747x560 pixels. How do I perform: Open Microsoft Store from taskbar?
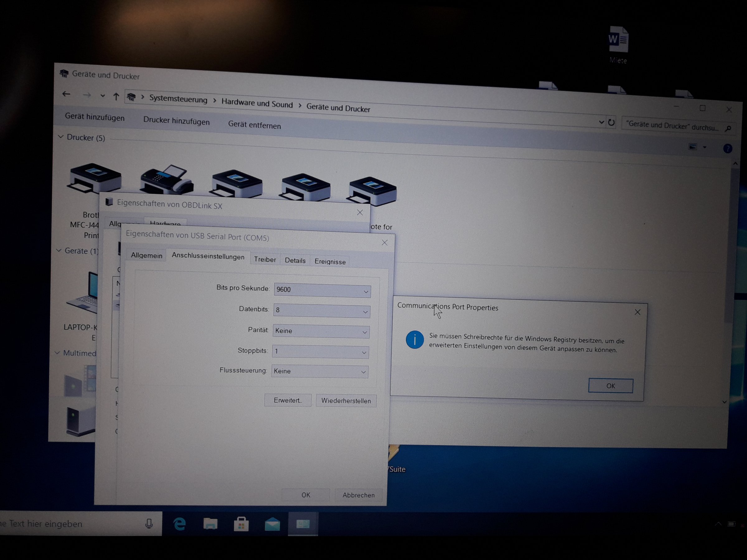(241, 524)
